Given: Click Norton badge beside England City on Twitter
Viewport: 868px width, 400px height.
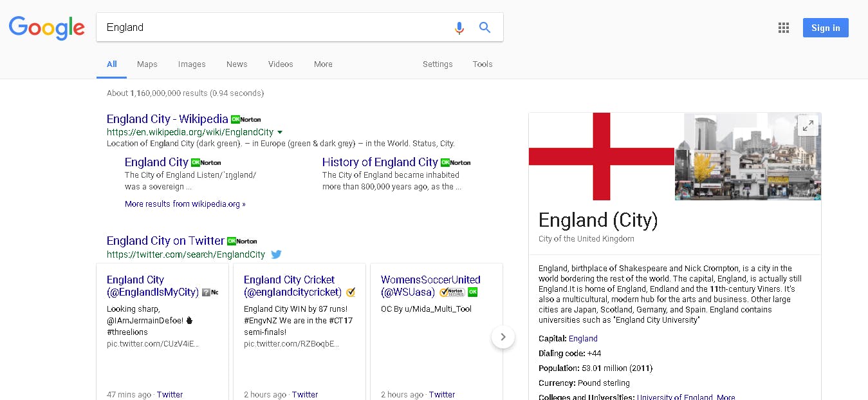Looking at the screenshot, I should 242,241.
